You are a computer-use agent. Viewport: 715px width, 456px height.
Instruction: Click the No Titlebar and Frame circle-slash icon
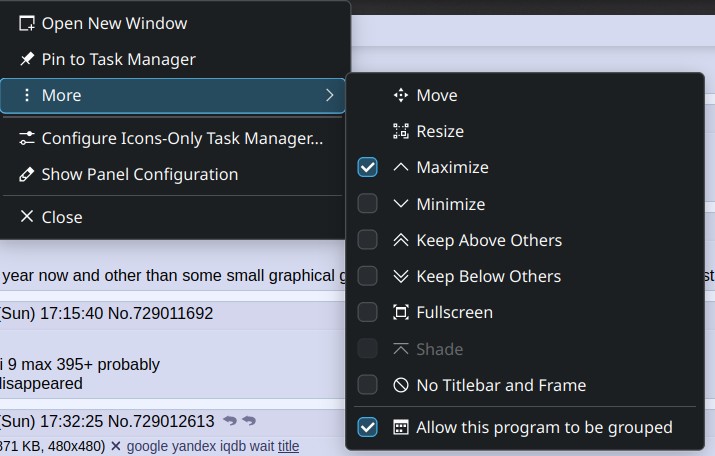click(x=401, y=385)
